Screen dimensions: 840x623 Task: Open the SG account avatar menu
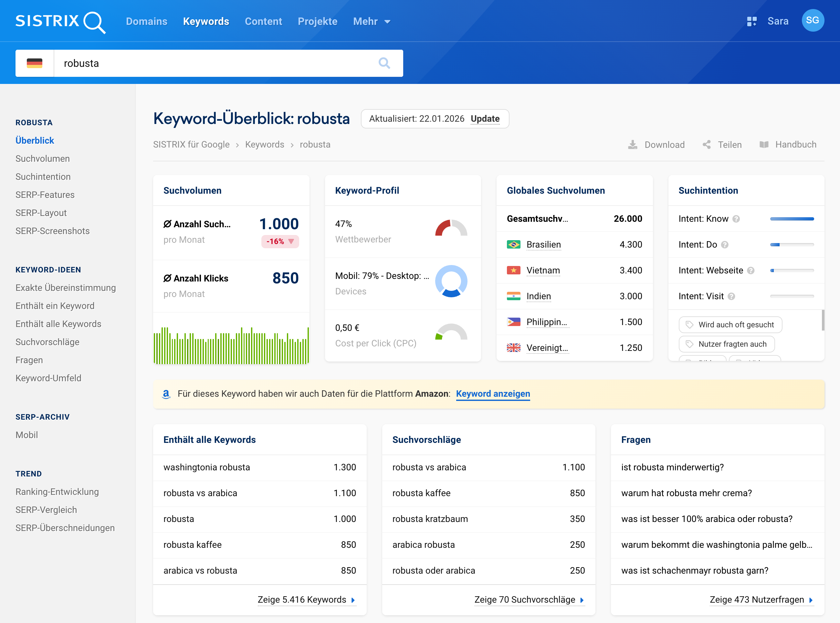pos(813,20)
